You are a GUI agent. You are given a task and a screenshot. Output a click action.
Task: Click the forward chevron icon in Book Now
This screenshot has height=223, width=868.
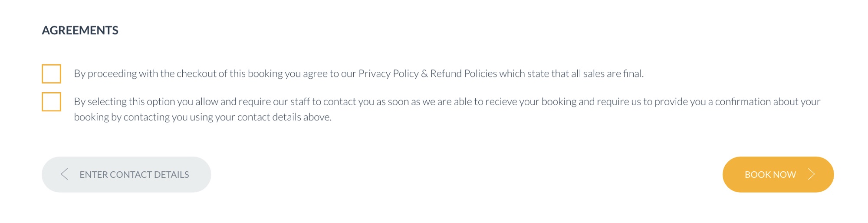(x=811, y=174)
